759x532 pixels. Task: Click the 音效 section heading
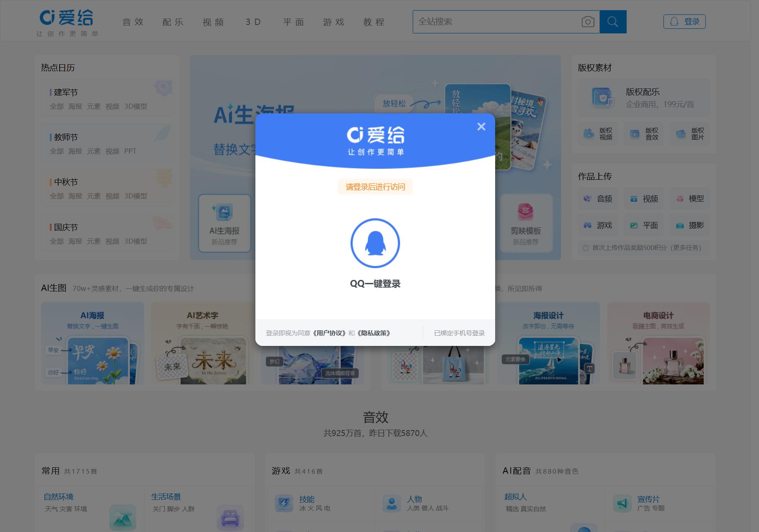[375, 417]
